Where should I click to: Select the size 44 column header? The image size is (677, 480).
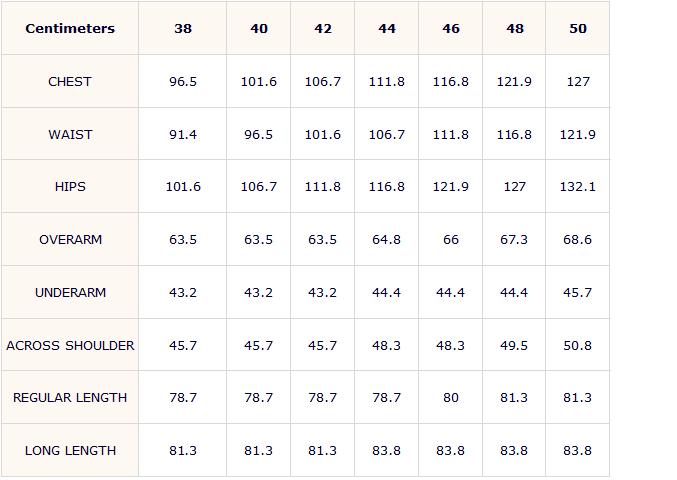click(x=387, y=28)
